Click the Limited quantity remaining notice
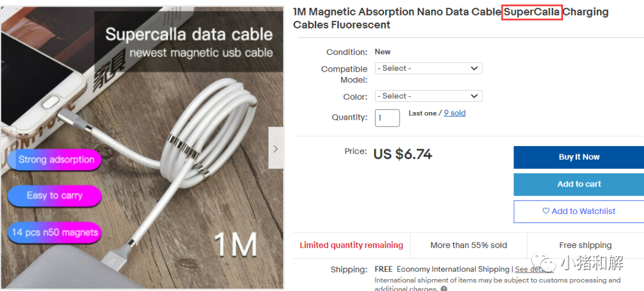 351,245
